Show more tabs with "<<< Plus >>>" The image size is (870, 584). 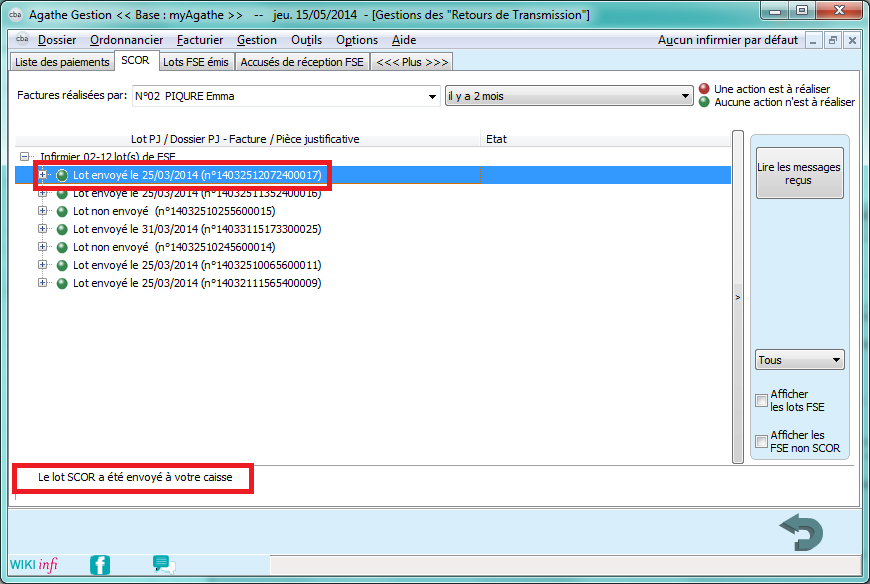pyautogui.click(x=412, y=62)
